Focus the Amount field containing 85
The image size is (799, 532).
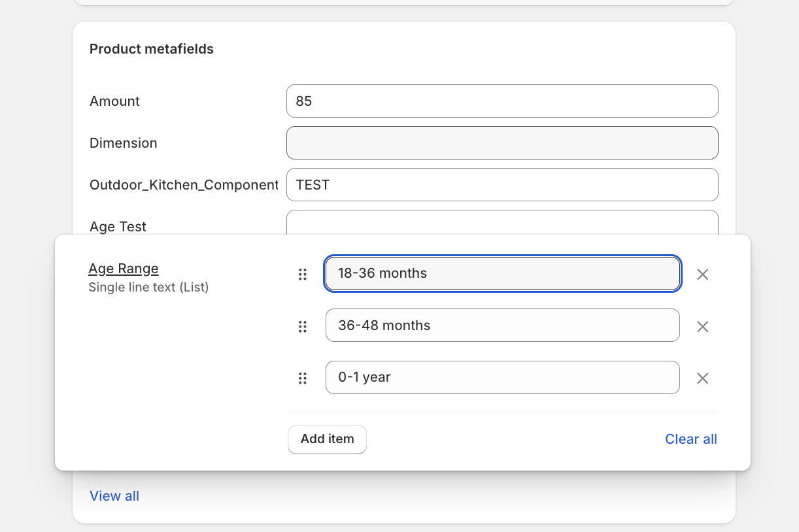click(502, 101)
